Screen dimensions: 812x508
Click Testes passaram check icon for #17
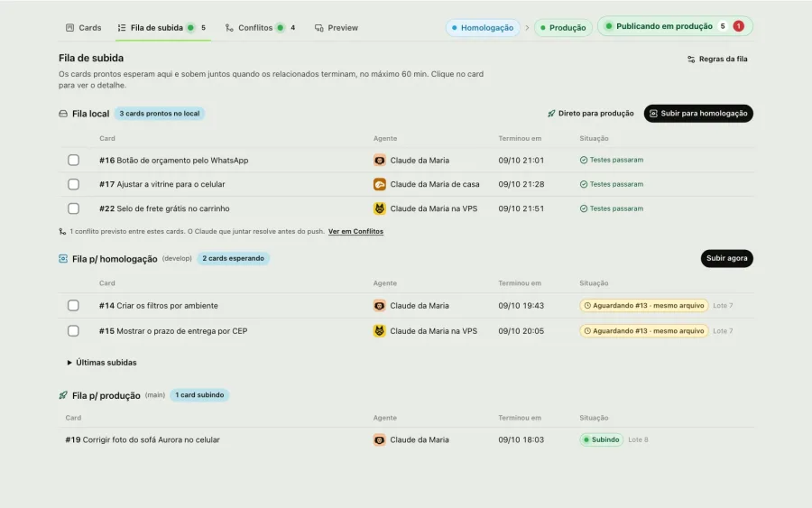tap(584, 184)
